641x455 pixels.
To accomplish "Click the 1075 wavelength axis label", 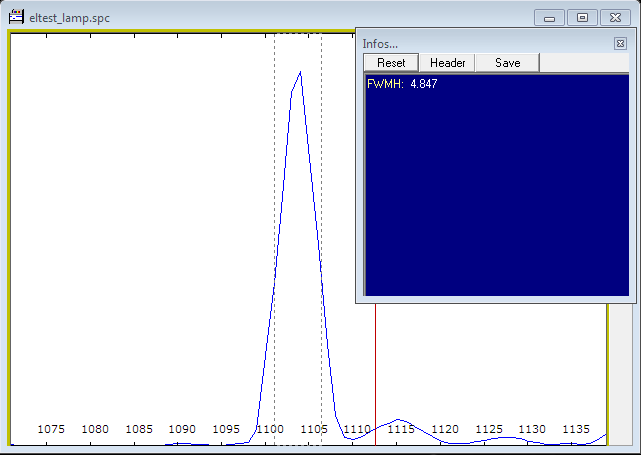I will click(x=51, y=429).
